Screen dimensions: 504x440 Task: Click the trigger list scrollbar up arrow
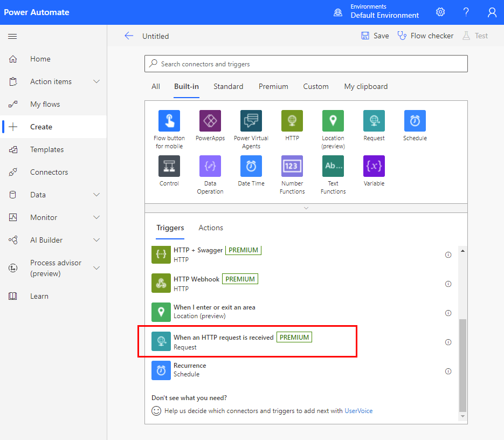(x=462, y=251)
